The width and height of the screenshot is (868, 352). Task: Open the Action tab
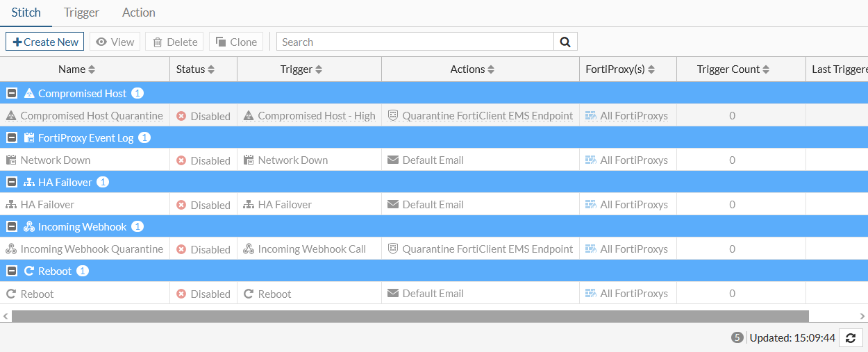click(x=139, y=12)
